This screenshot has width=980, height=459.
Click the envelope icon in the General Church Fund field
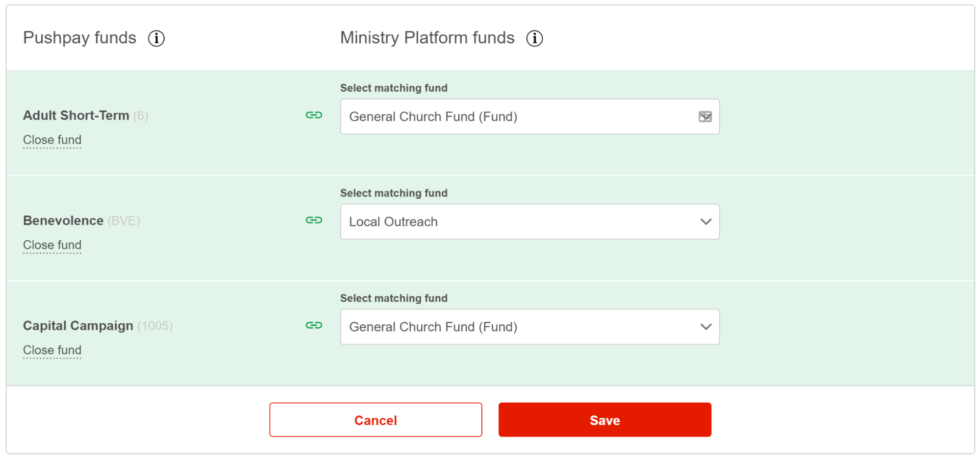[x=705, y=117]
